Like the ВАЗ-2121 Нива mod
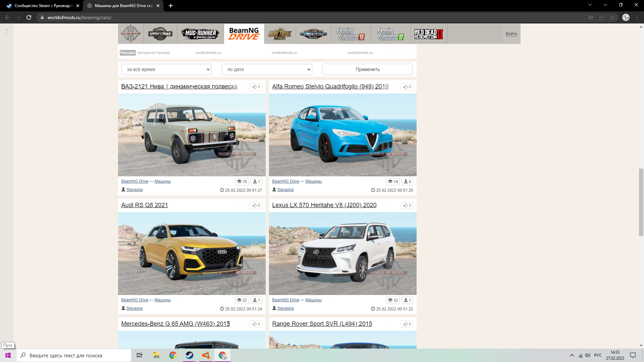 (256, 87)
